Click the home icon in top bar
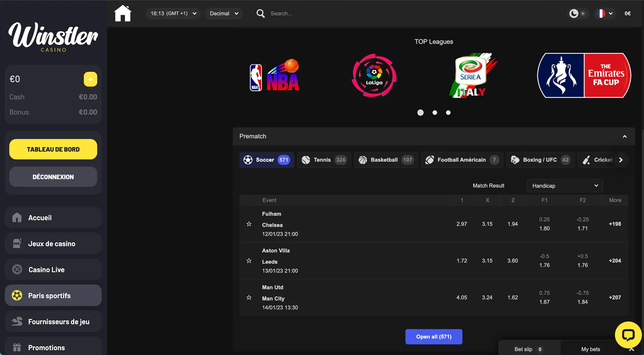 (x=123, y=13)
